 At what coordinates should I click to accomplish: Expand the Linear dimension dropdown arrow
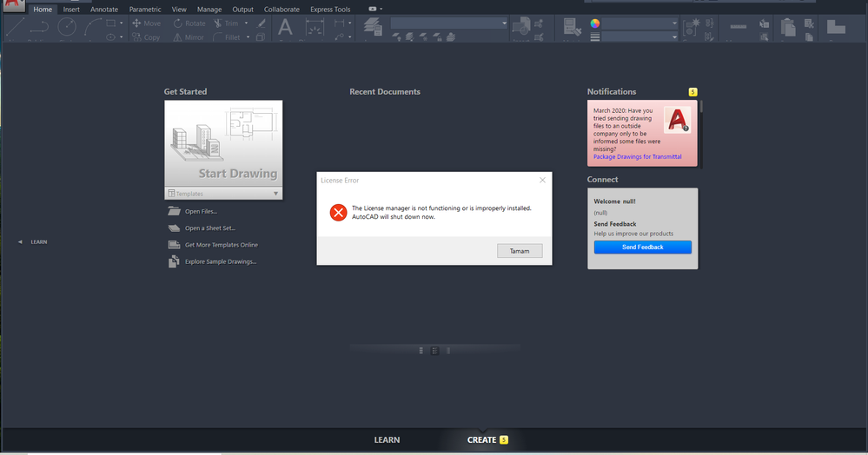click(350, 23)
